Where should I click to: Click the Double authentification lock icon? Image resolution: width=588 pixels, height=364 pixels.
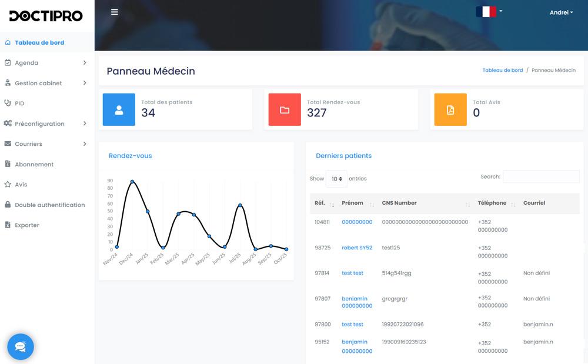point(8,205)
